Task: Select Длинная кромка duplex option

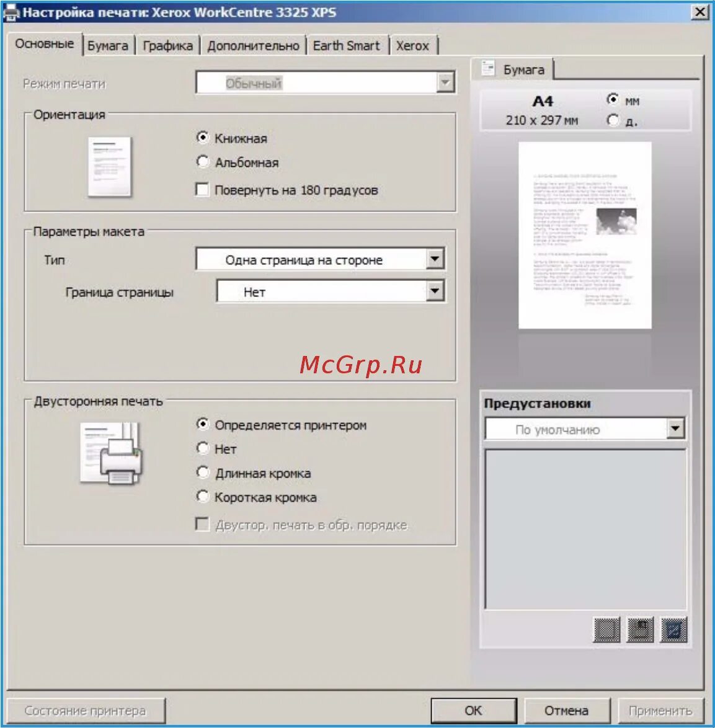Action: click(202, 472)
